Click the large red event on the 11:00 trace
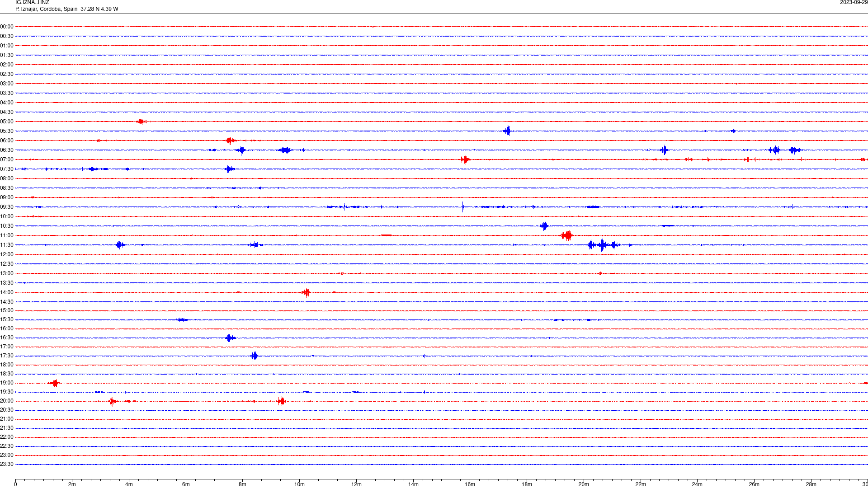This screenshot has height=488, width=868. pos(567,235)
